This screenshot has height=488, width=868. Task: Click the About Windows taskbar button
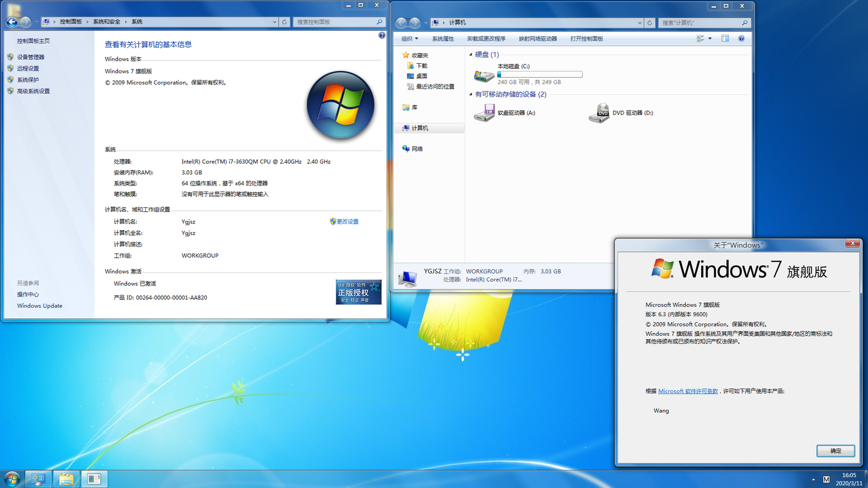[94, 480]
